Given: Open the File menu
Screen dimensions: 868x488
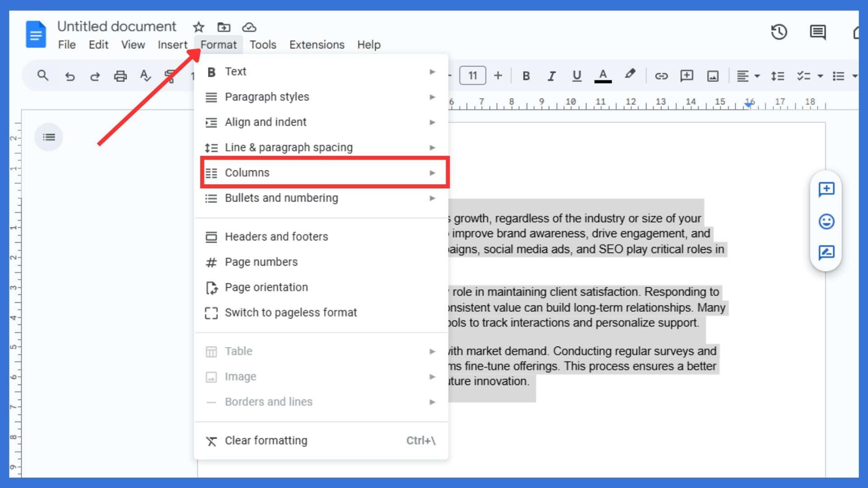Looking at the screenshot, I should 67,45.
